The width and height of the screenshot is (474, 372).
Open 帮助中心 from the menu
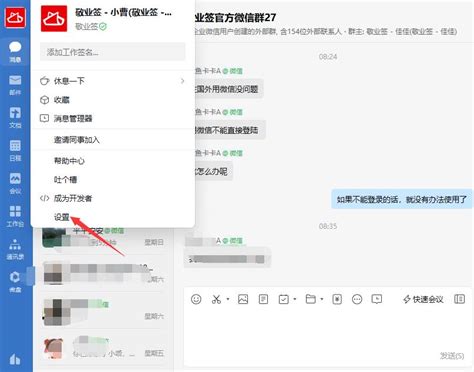pos(112,161)
